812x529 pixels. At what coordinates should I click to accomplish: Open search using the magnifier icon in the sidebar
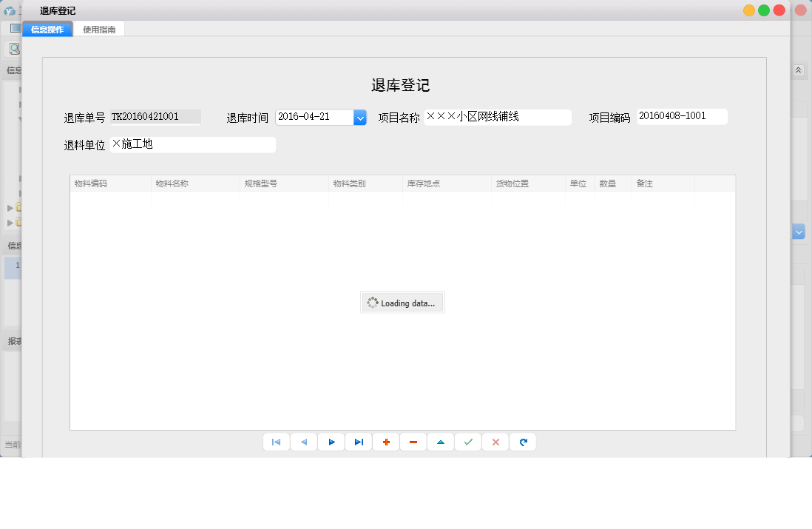13,48
